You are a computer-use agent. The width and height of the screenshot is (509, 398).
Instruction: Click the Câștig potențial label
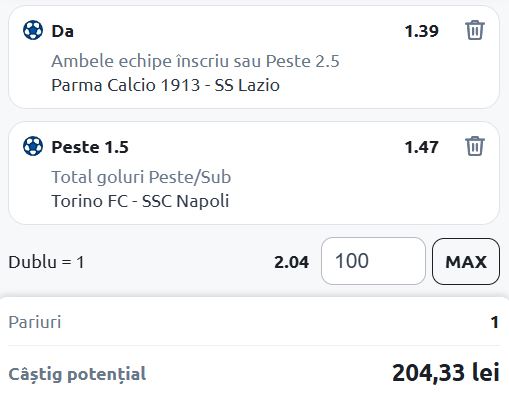(77, 374)
